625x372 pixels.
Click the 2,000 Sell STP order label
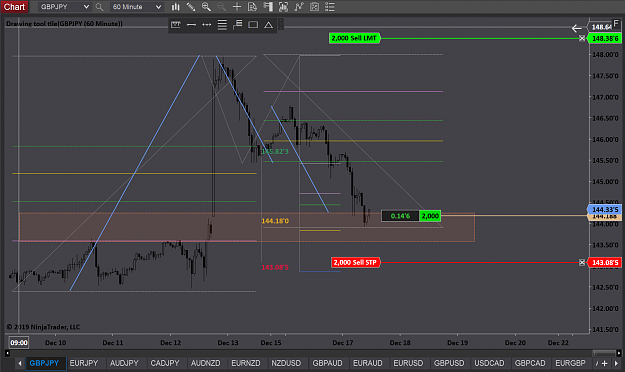click(x=355, y=262)
